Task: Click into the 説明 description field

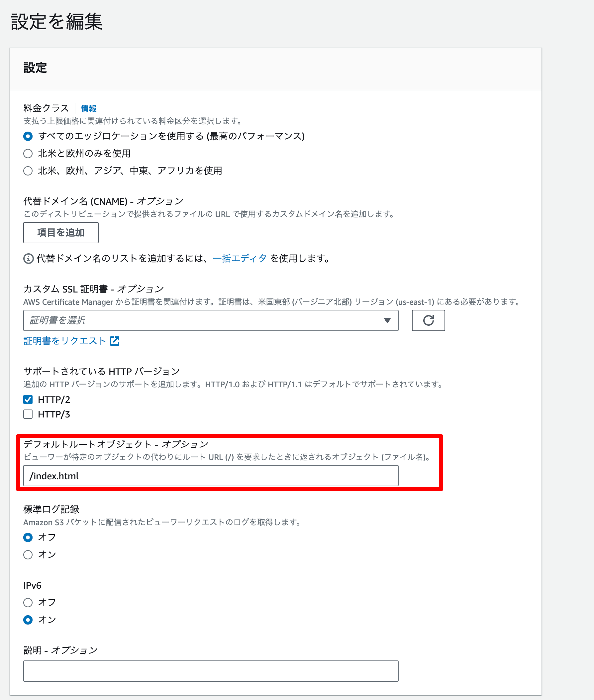Action: tap(211, 671)
